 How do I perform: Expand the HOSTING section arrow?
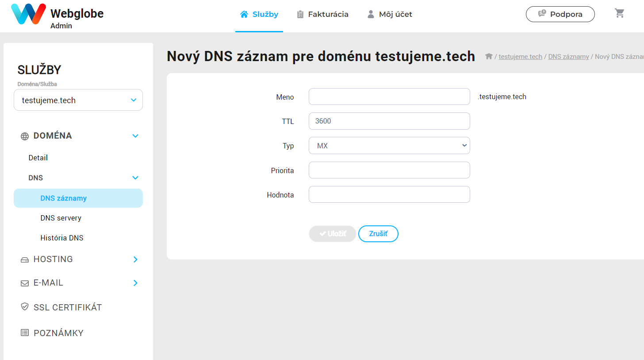coord(136,259)
